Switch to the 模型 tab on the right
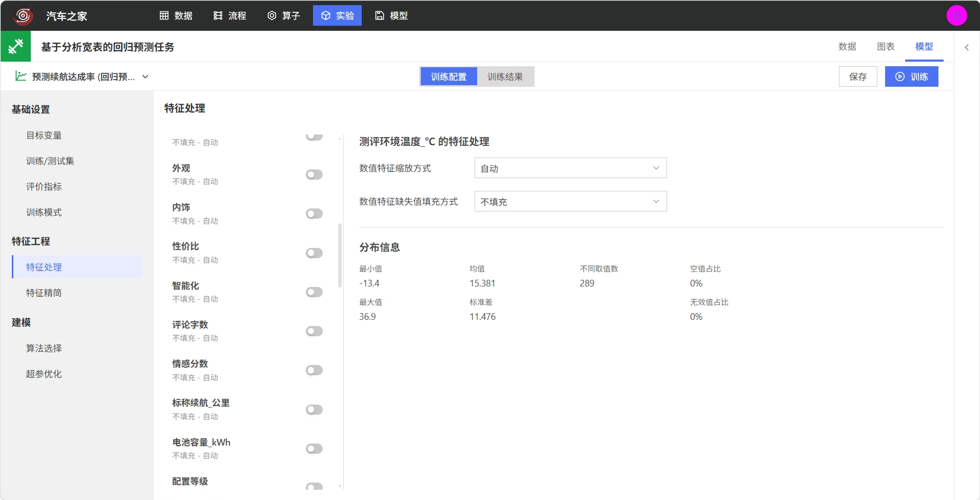The height and width of the screenshot is (500, 980). (924, 46)
